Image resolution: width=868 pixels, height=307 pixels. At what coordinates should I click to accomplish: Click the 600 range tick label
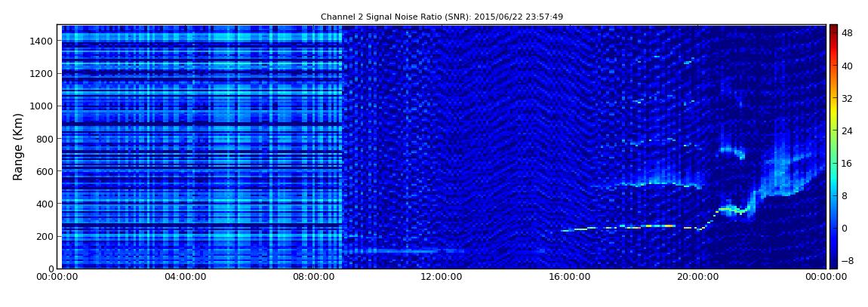(x=45, y=171)
